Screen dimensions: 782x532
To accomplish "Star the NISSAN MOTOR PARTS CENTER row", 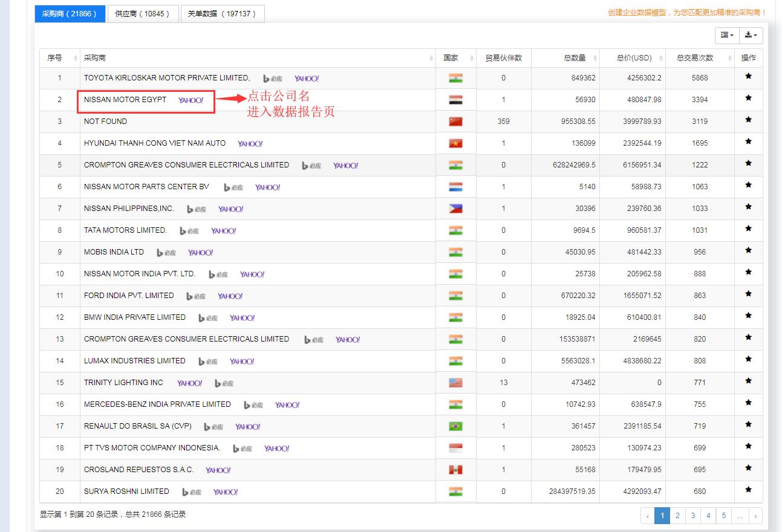I will 748,185.
